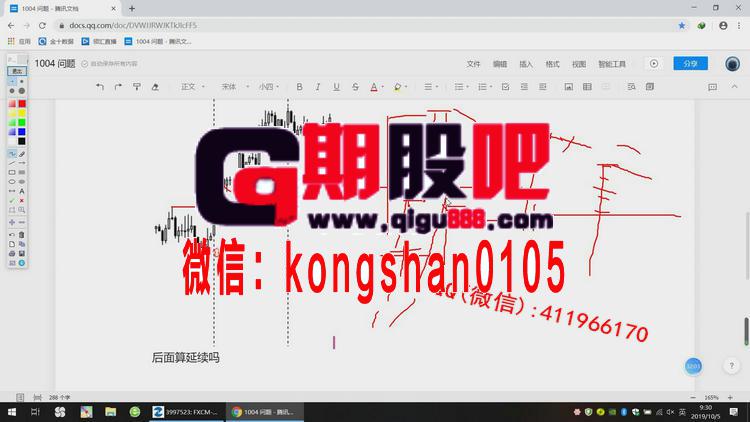Open the paragraph style dropdown 正文
The height and width of the screenshot is (422, 750).
tap(193, 87)
